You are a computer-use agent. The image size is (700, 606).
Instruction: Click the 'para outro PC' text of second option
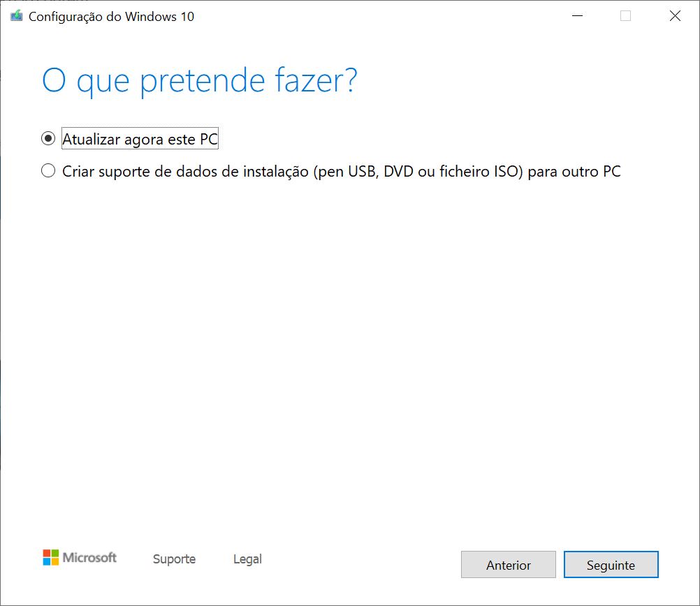[574, 172]
